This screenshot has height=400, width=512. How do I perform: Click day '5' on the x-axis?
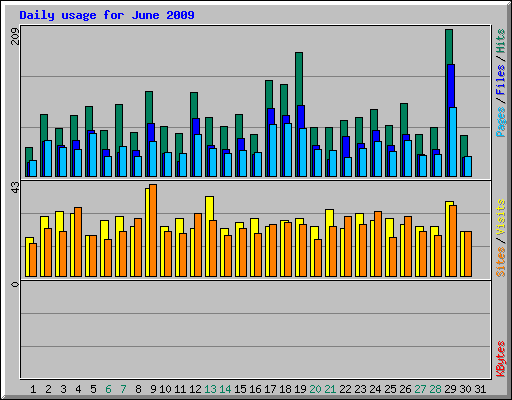pos(93,389)
